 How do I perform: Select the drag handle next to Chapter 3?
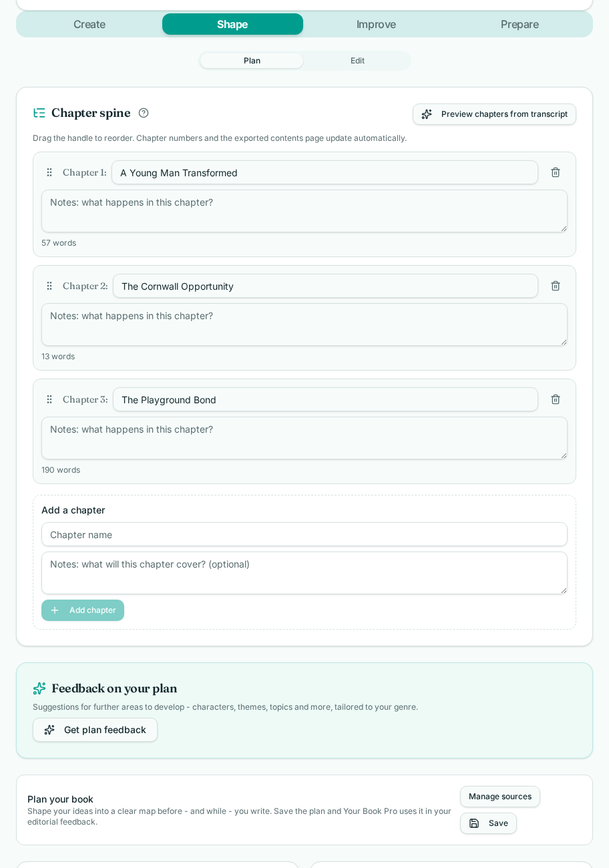point(49,399)
